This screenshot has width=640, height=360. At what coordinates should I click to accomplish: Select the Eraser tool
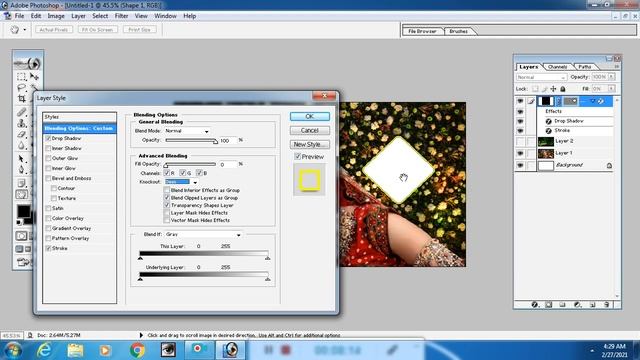(x=22, y=134)
